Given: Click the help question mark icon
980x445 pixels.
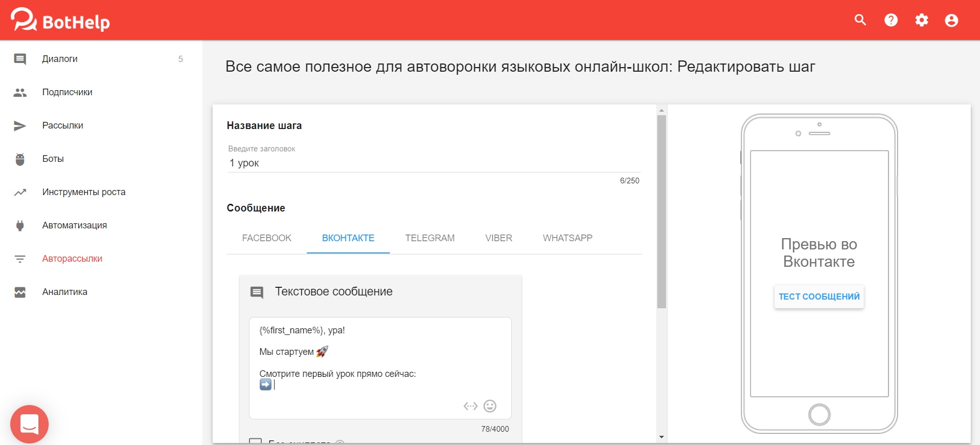Looking at the screenshot, I should [x=891, y=20].
